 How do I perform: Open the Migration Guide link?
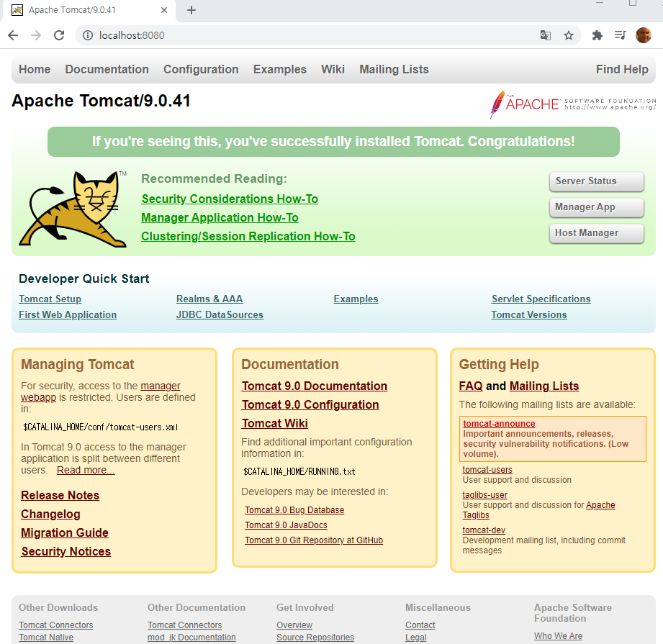pyautogui.click(x=65, y=533)
